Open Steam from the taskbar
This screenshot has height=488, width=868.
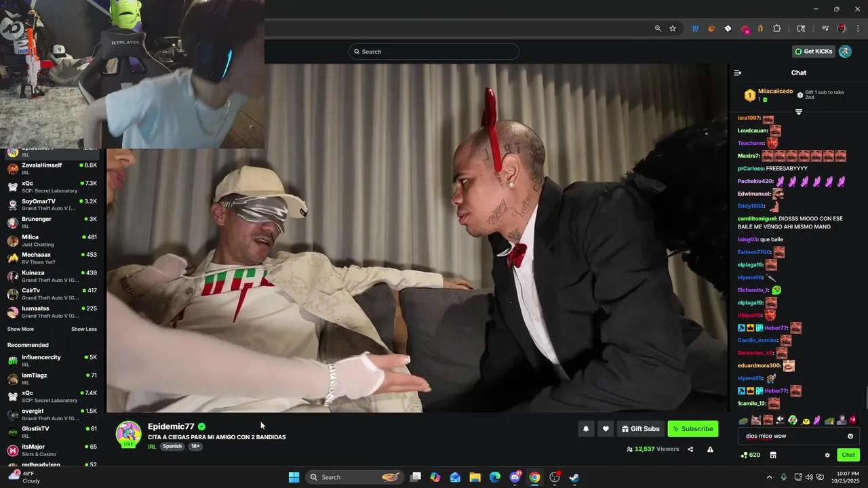[x=574, y=477]
